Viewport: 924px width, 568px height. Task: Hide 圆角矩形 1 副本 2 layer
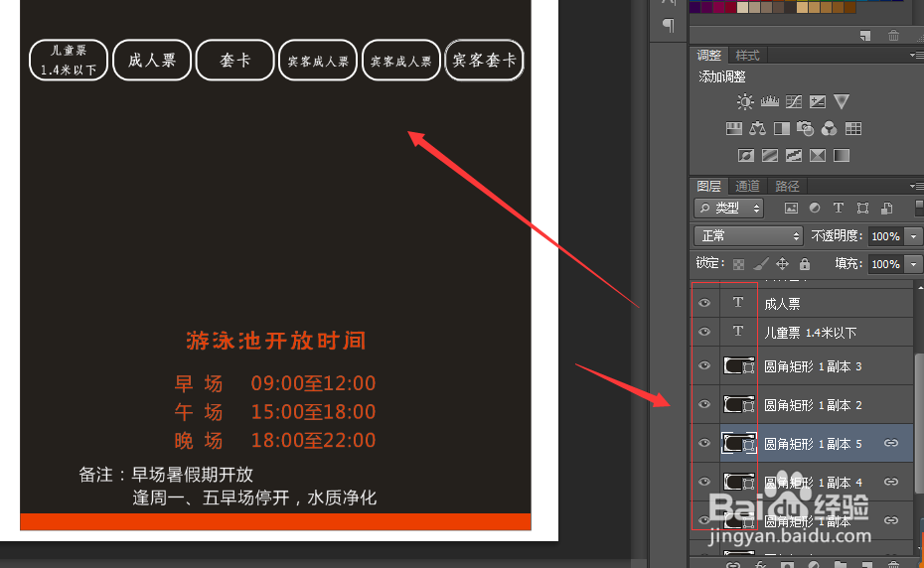(x=704, y=404)
